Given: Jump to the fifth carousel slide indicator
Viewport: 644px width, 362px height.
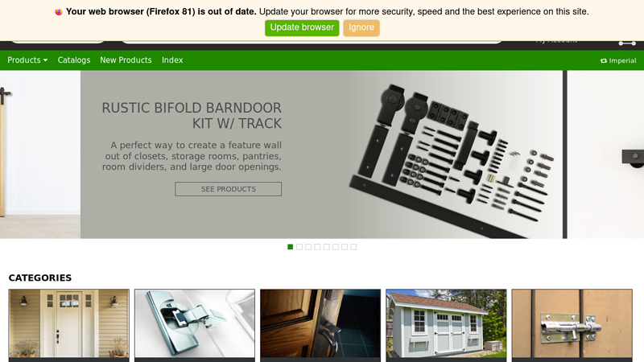Looking at the screenshot, I should pyautogui.click(x=327, y=247).
